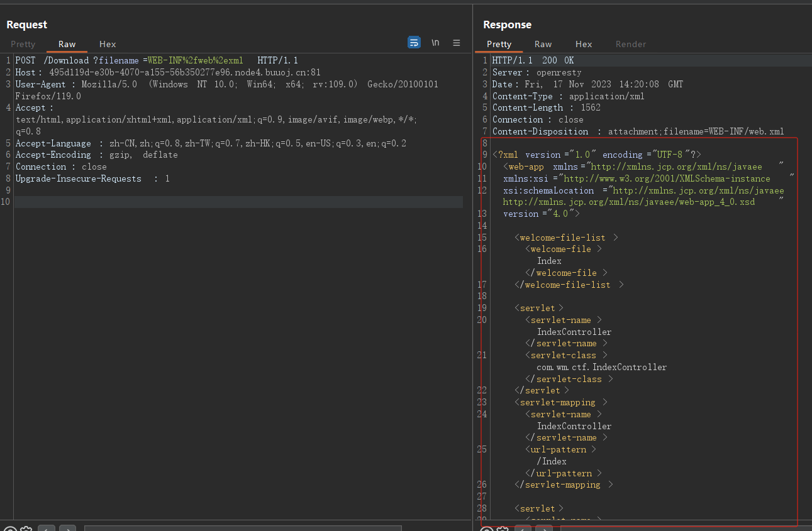Click the opening <url-pattern> tag
Screen dimensions: 812x531
click(x=560, y=449)
